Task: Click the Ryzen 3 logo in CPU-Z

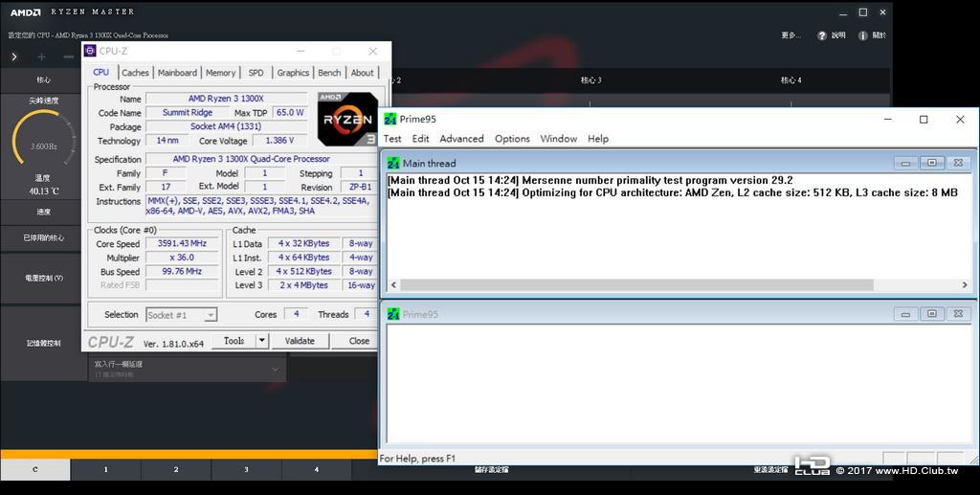Action: 347,120
